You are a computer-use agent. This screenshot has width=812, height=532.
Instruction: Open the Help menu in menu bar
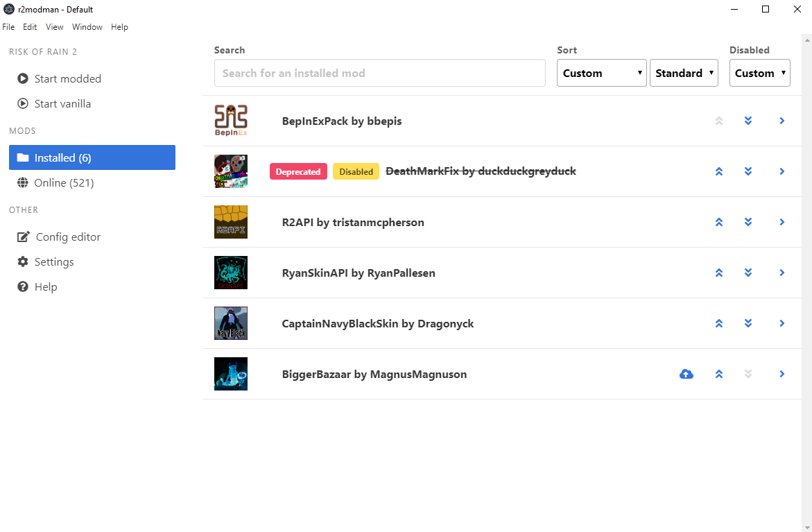pos(119,27)
